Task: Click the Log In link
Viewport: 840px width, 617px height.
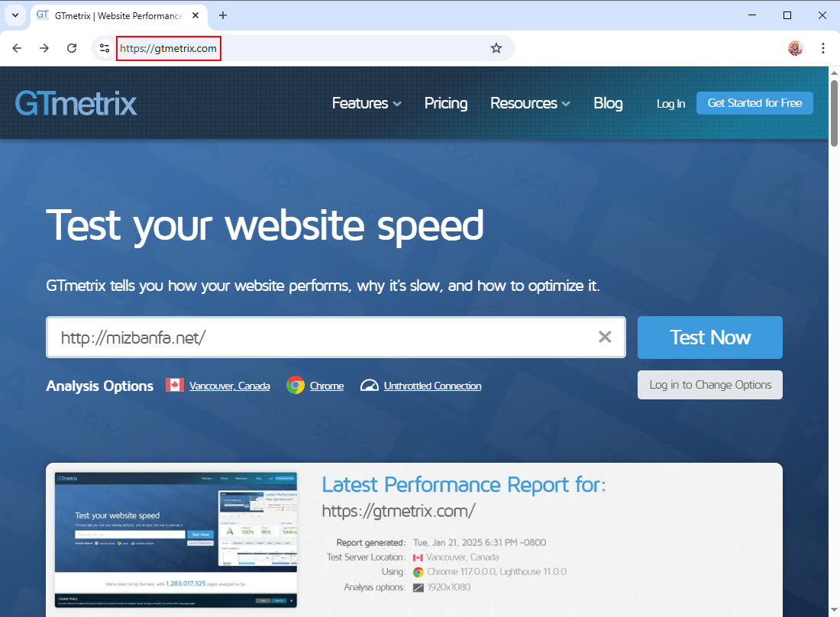Action: click(670, 104)
